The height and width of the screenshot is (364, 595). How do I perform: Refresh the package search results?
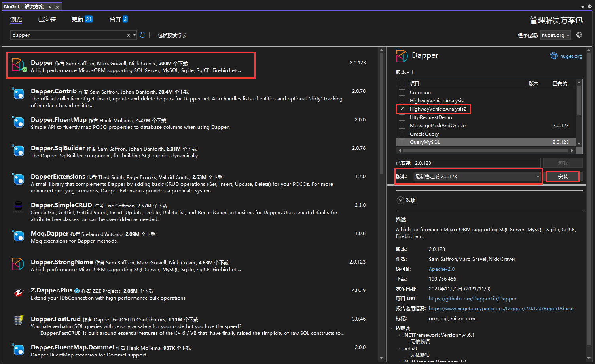tap(142, 35)
